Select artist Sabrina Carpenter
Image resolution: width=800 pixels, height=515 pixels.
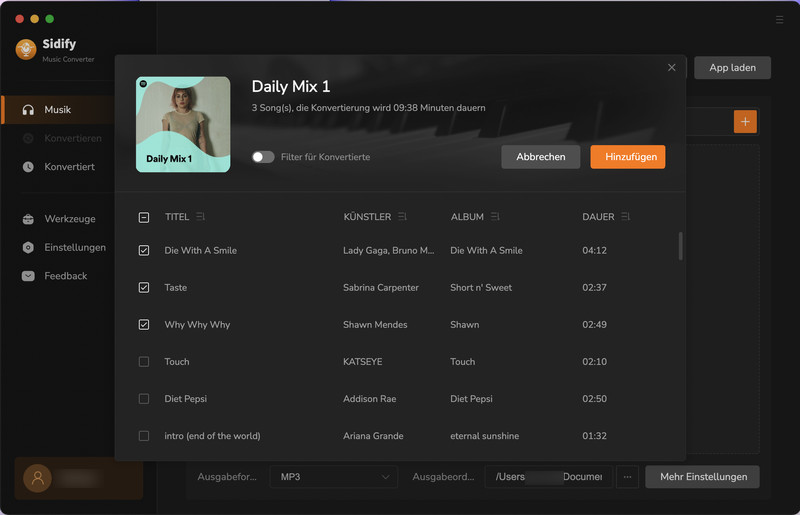(381, 287)
